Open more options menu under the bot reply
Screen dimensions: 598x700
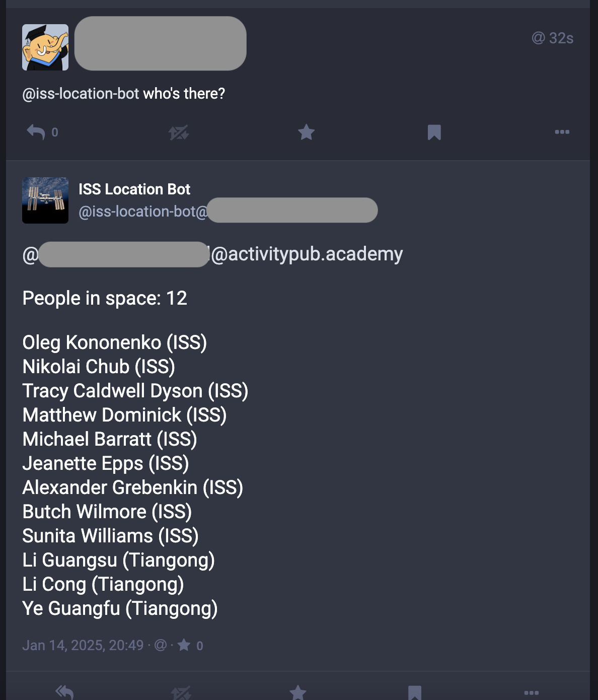point(531,693)
